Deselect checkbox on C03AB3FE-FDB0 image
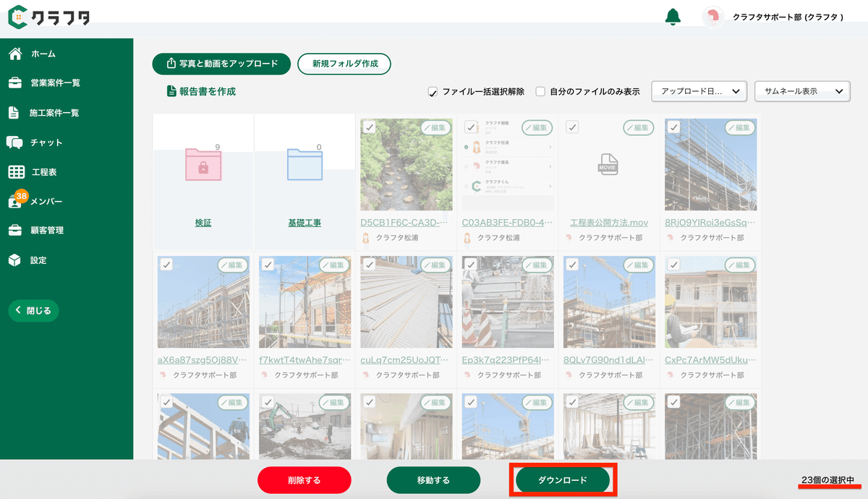The image size is (868, 499). (x=471, y=127)
